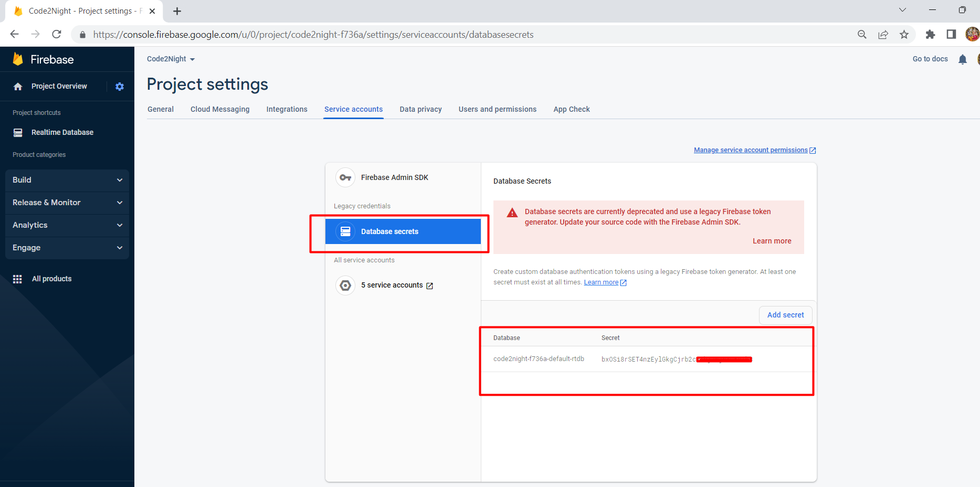Image resolution: width=980 pixels, height=487 pixels.
Task: Click the browser back arrow
Action: point(15,34)
